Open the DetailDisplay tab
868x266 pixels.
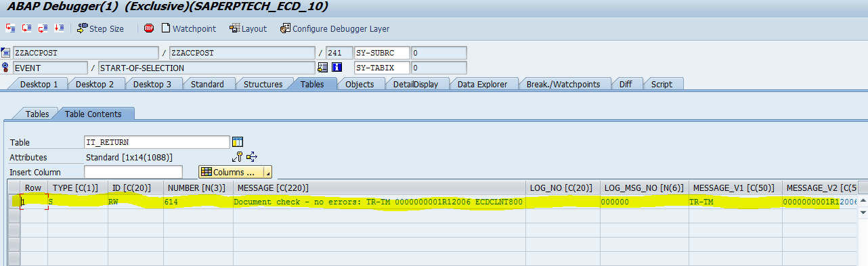pyautogui.click(x=416, y=84)
